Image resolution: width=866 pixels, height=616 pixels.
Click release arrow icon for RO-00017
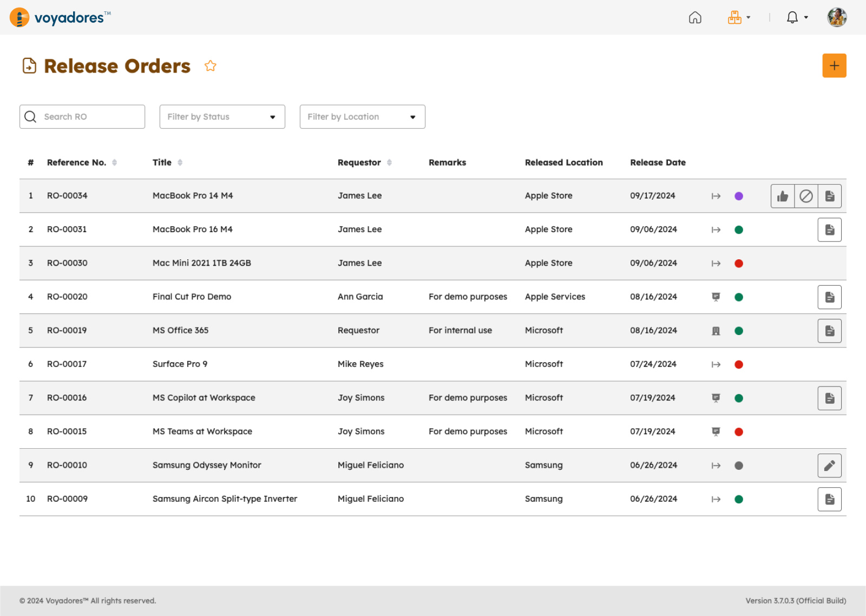(x=716, y=364)
